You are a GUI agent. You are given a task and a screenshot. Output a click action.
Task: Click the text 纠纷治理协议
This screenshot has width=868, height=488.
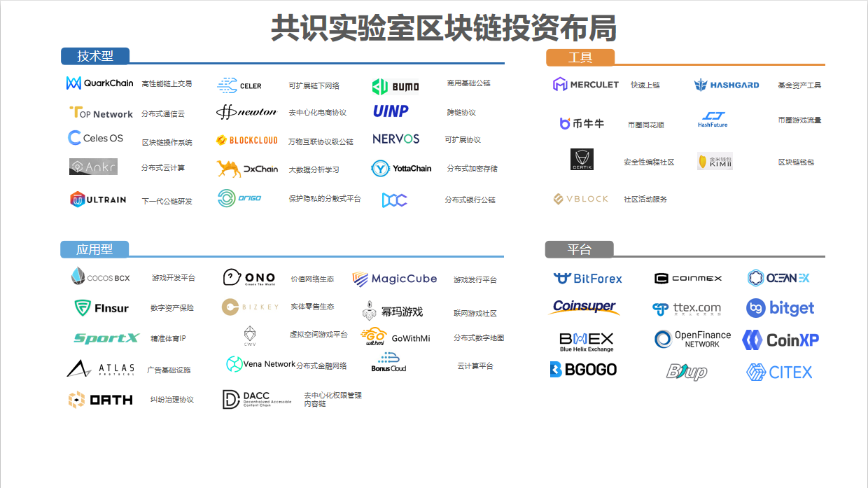tap(172, 400)
